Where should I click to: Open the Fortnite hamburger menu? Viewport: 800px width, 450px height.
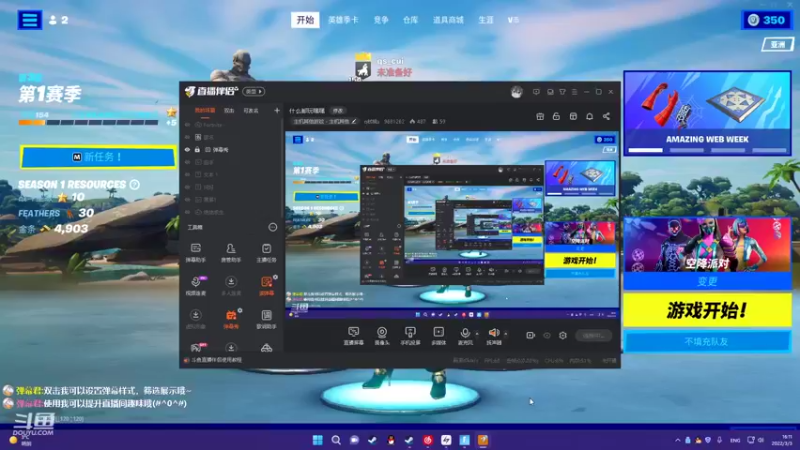pos(30,20)
